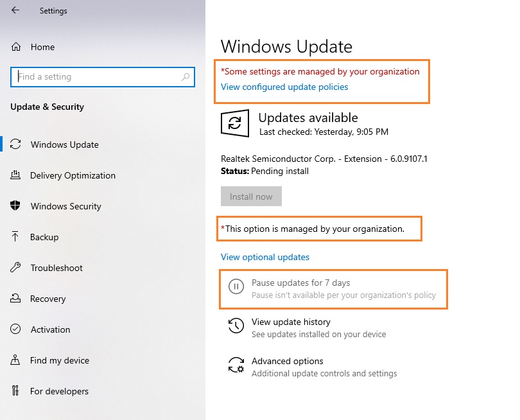The height and width of the screenshot is (420, 520).
Task: Click the pause circle icon
Action: coord(236,286)
